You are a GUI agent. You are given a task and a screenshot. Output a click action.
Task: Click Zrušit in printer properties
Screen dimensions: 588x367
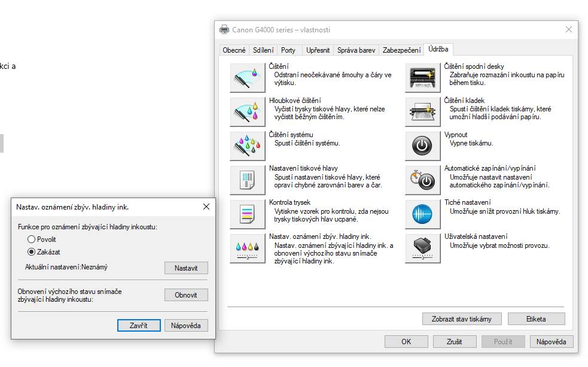[x=455, y=341]
